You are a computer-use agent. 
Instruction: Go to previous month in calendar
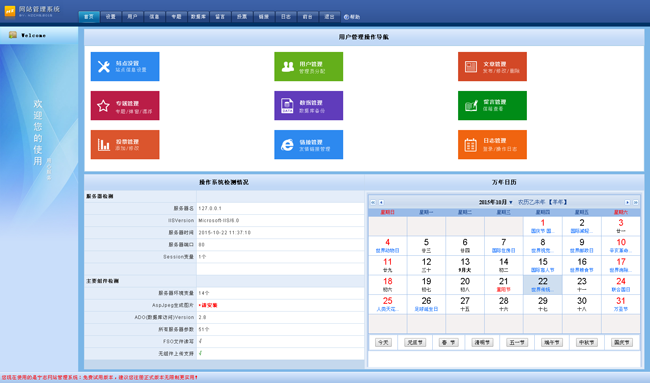(x=381, y=202)
